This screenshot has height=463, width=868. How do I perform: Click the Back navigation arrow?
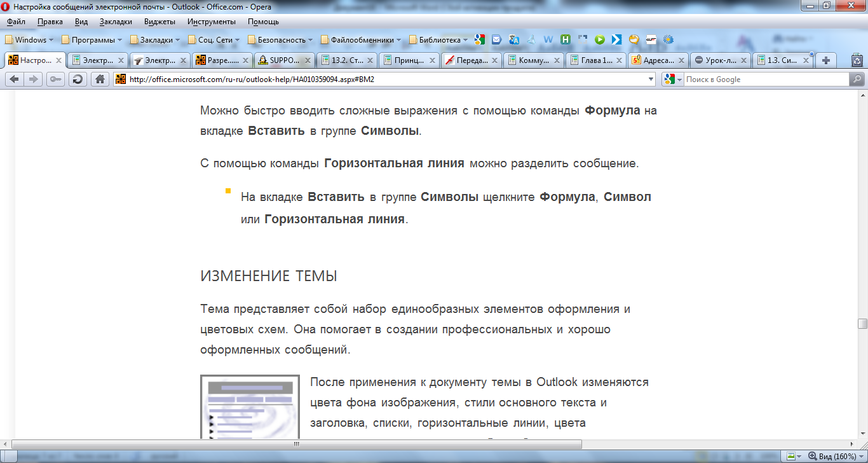pos(14,79)
